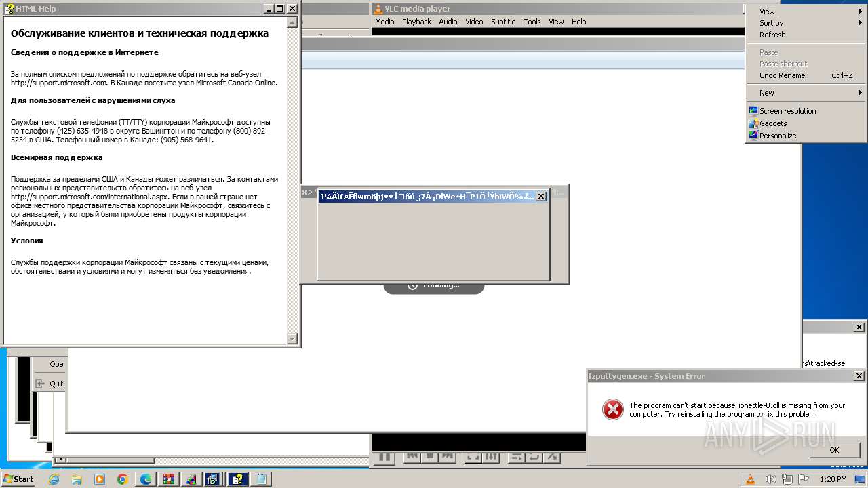Toggle the VLC loop button
Image resolution: width=868 pixels, height=488 pixels.
534,457
